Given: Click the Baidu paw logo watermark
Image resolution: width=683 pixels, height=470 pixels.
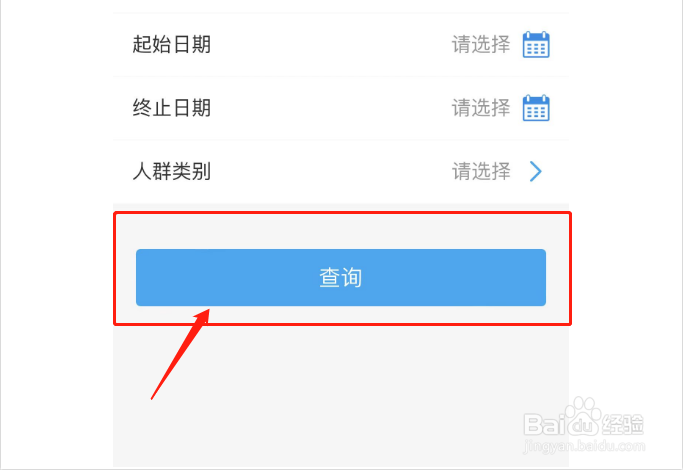Looking at the screenshot, I should (x=583, y=416).
